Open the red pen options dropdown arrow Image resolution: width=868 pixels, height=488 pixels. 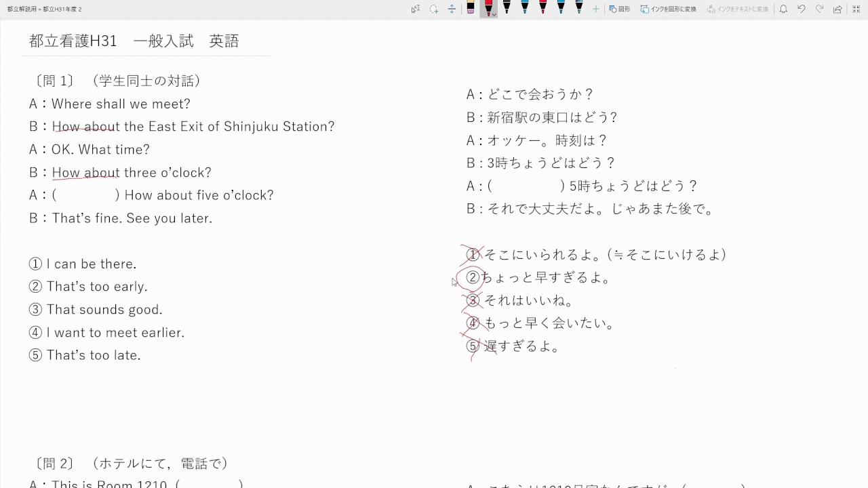click(494, 14)
